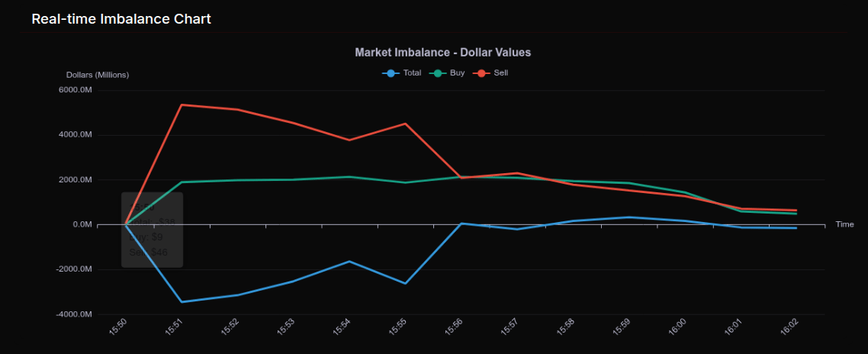Image resolution: width=868 pixels, height=354 pixels.
Task: Click the Sell line endpoint at 16:02
Action: point(796,211)
